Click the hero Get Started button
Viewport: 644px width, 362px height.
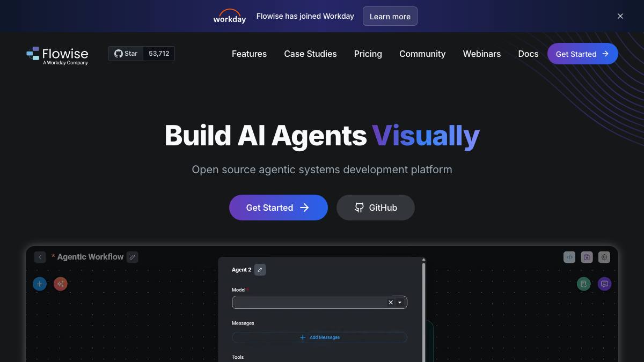tap(279, 208)
